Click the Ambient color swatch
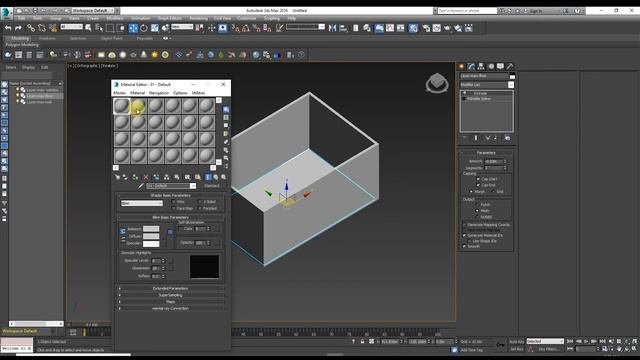640x360 pixels. tap(151, 229)
